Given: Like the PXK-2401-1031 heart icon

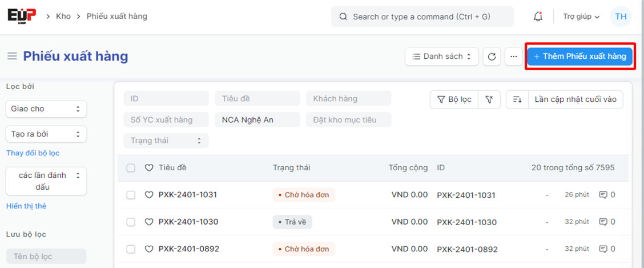Looking at the screenshot, I should coord(149,195).
